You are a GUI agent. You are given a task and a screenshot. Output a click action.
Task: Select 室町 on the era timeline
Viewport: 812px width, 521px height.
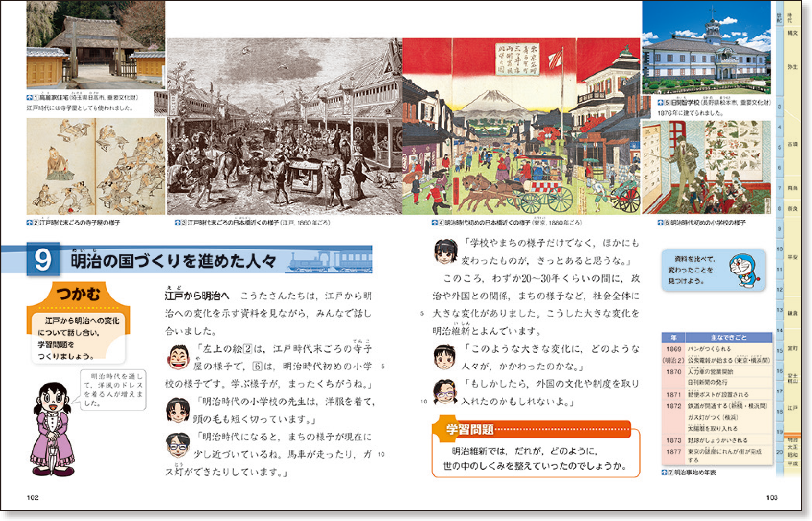click(x=792, y=349)
